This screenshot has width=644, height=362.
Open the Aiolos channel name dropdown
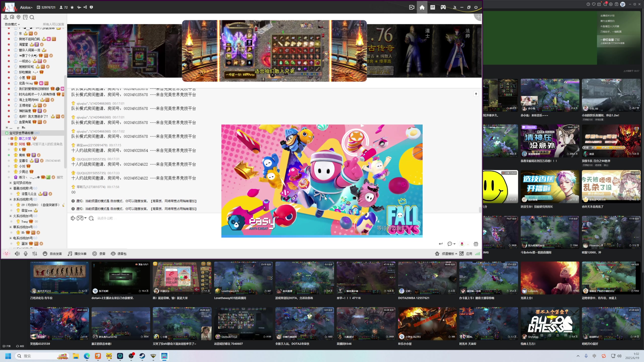[26, 8]
